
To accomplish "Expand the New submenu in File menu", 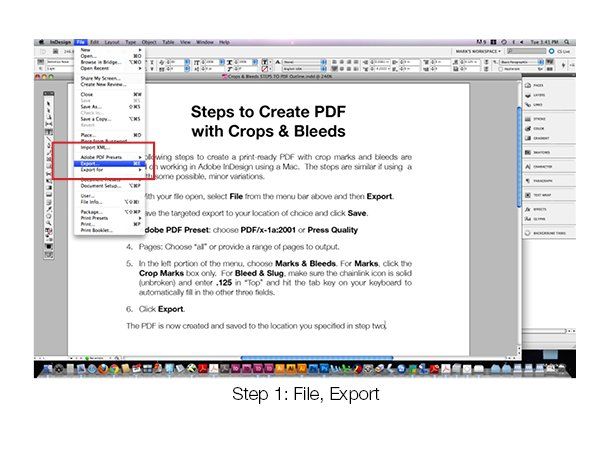I will (x=110, y=50).
